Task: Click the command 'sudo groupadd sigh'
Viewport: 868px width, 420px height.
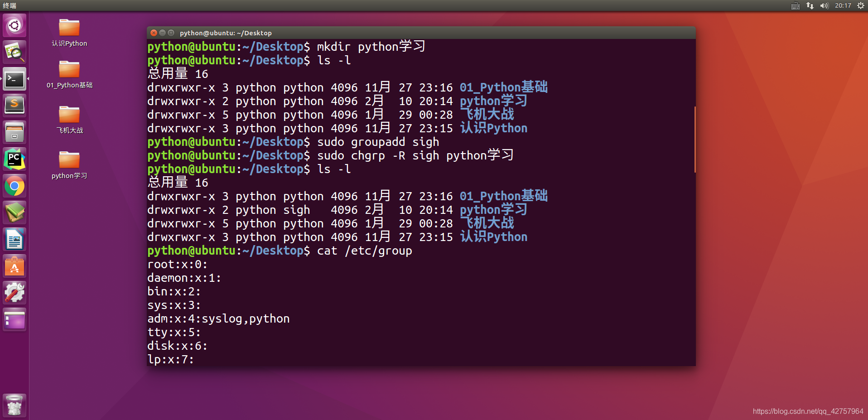Action: 378,142
